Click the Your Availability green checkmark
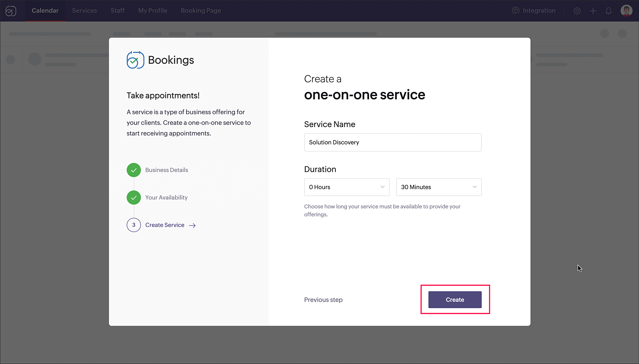Screen dimensions: 639x364 (x=134, y=198)
